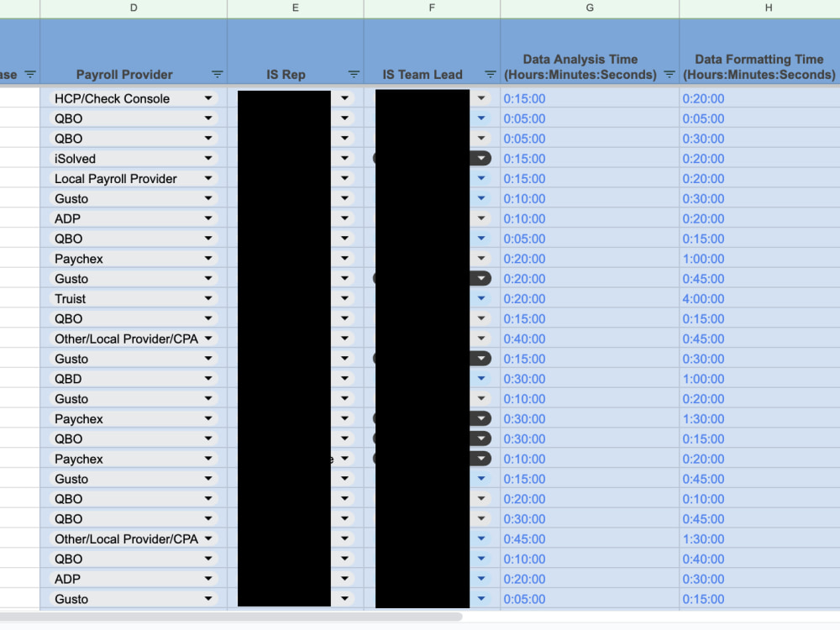840x630 pixels.
Task: Select the 0:40:00 Data Formatting Time cell
Action: coord(759,559)
